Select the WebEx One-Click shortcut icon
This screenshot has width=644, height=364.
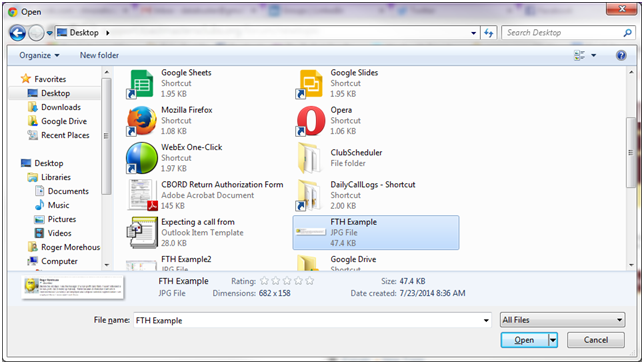[x=142, y=158]
